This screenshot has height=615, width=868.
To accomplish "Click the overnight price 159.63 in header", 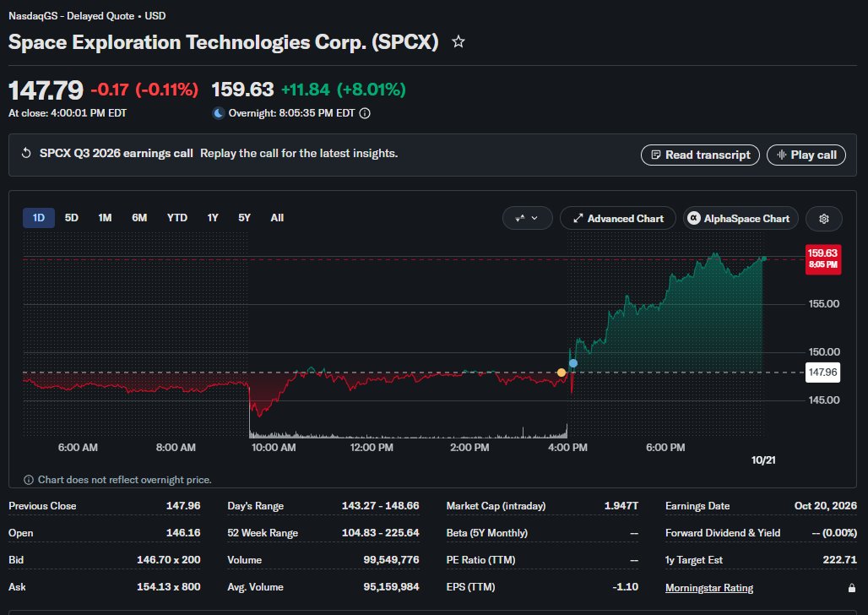I will [x=242, y=90].
